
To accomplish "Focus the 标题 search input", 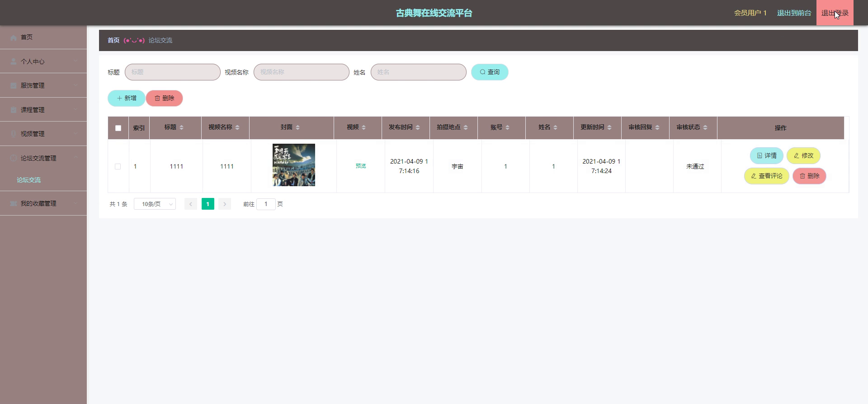I will [x=172, y=72].
